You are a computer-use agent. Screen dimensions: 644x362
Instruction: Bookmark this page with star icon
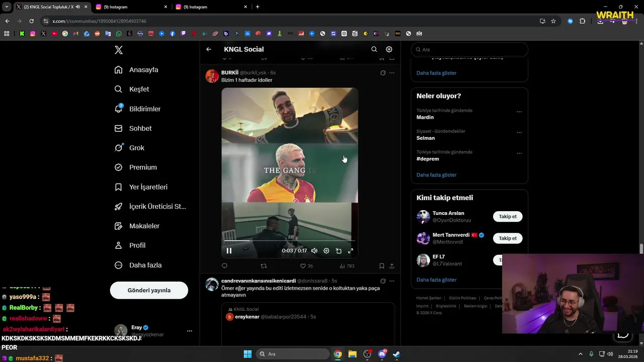553,21
